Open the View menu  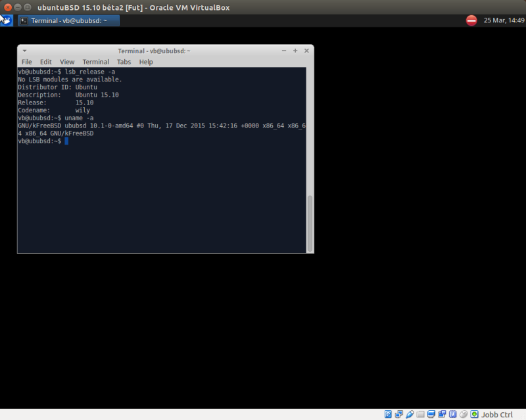[67, 62]
